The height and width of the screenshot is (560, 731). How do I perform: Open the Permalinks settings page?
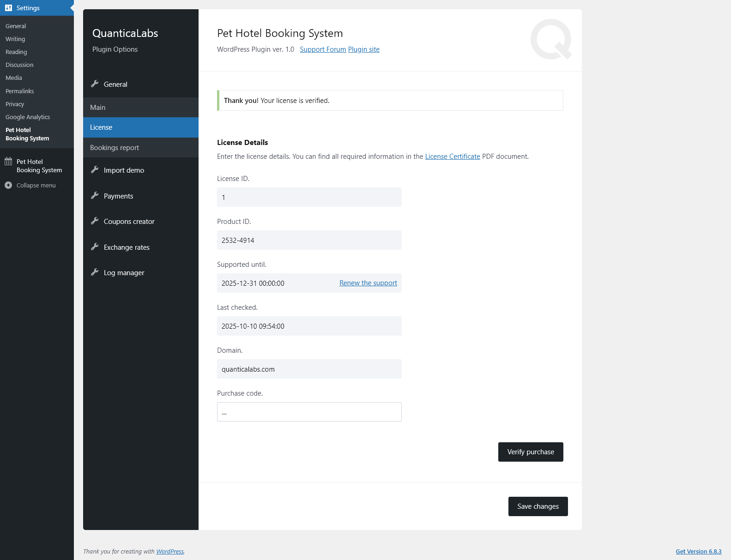click(20, 91)
